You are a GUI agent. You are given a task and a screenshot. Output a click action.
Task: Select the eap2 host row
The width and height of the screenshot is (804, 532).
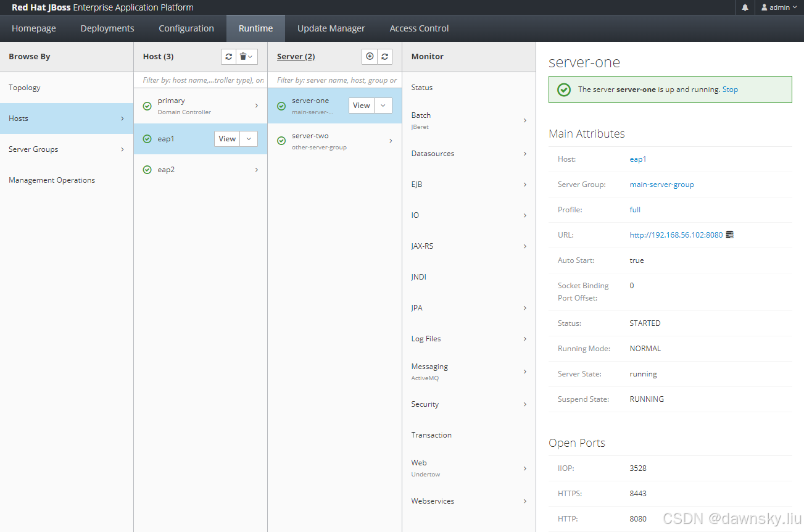click(x=201, y=170)
